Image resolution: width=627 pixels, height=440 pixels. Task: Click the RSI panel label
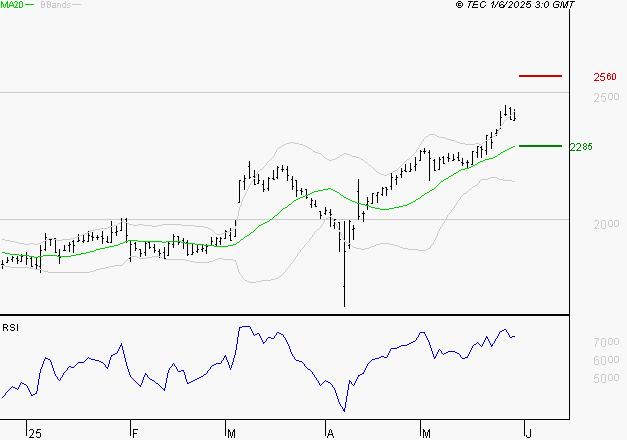(x=10, y=328)
